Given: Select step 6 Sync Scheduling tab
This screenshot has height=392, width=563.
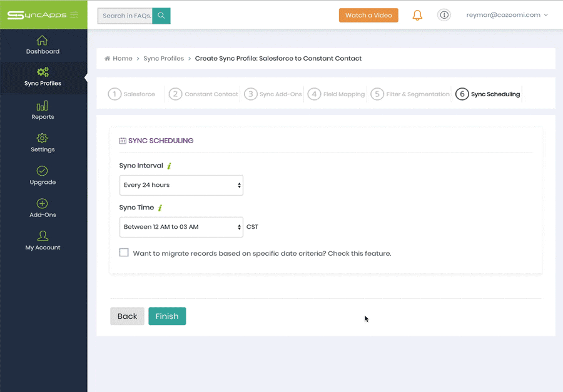Looking at the screenshot, I should [487, 94].
